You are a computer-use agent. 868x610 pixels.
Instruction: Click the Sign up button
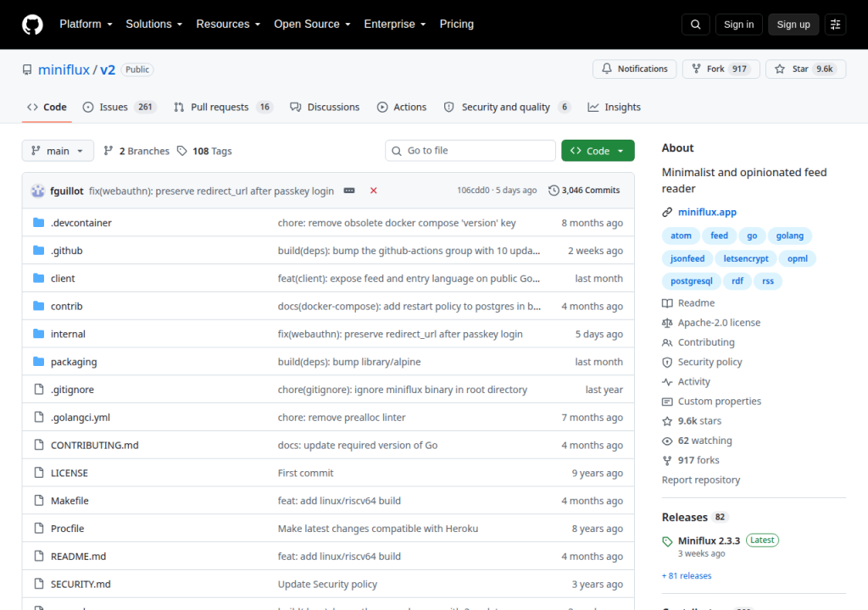click(x=793, y=25)
